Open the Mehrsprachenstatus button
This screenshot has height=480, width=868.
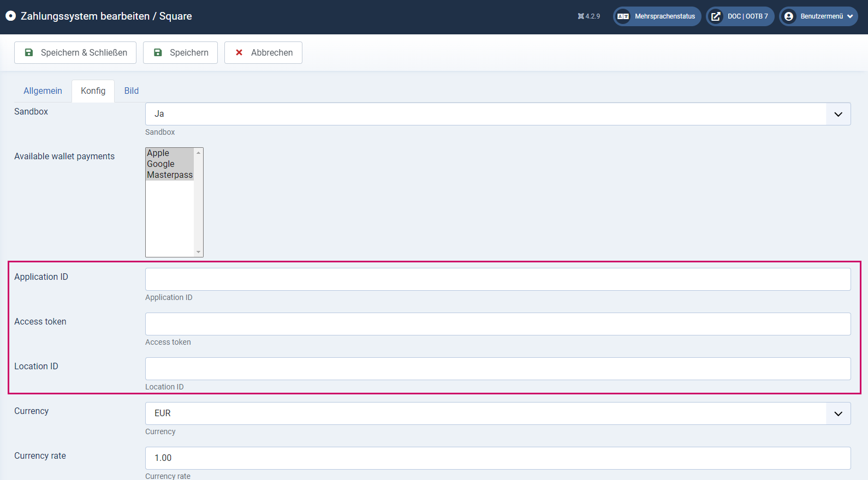pos(657,16)
